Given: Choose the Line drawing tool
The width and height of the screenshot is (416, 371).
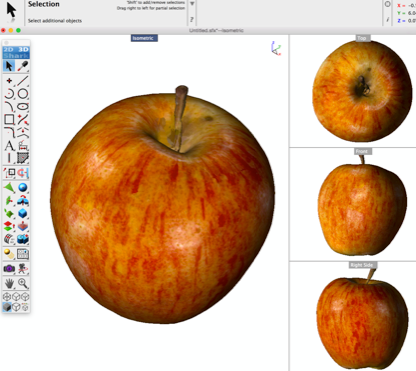Looking at the screenshot, I should coord(22,81).
